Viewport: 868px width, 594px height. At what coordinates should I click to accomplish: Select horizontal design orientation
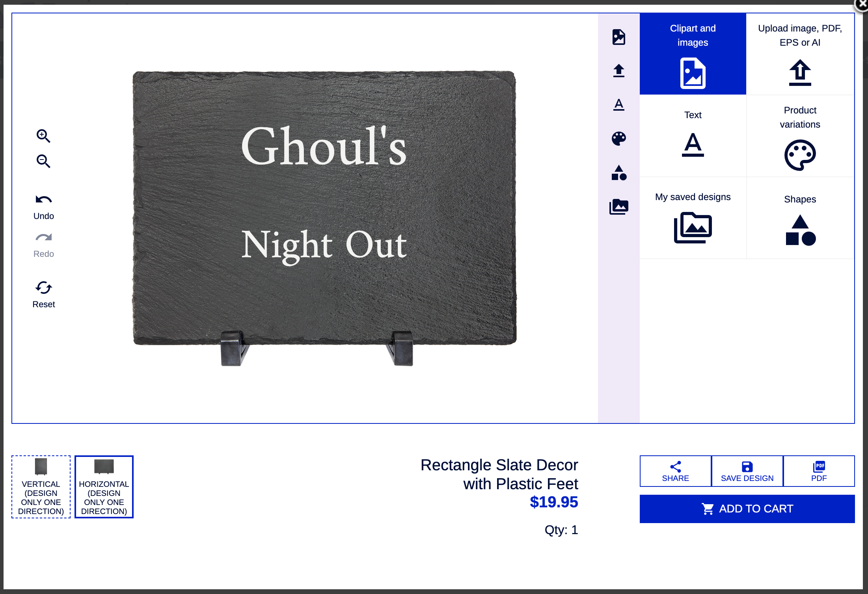click(104, 487)
